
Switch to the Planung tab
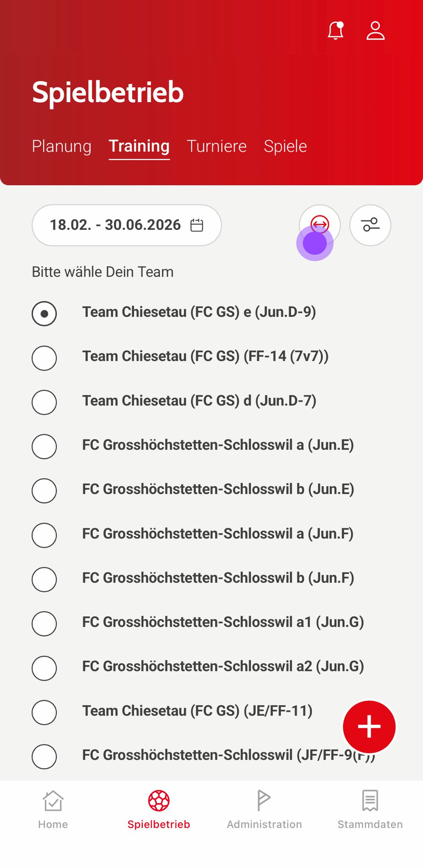(61, 146)
